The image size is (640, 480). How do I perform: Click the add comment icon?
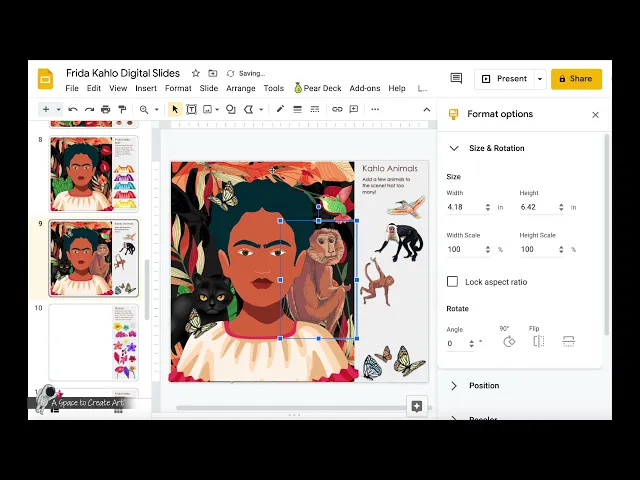[354, 109]
